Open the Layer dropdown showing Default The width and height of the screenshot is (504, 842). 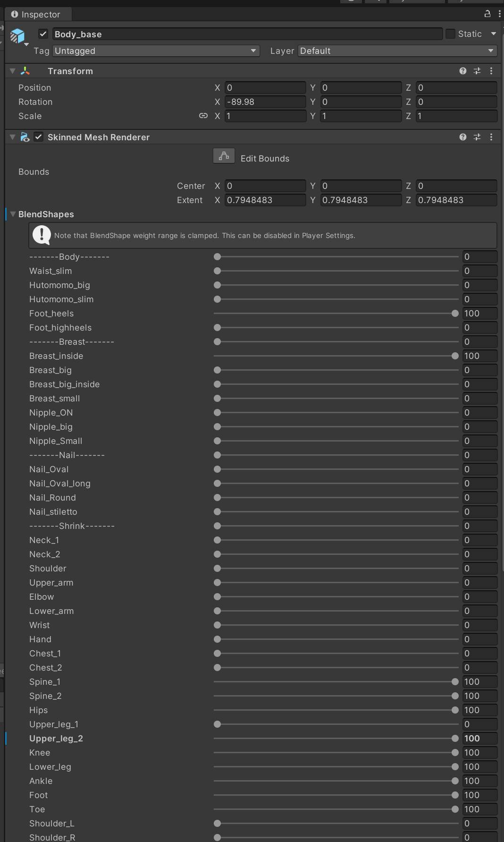point(397,51)
